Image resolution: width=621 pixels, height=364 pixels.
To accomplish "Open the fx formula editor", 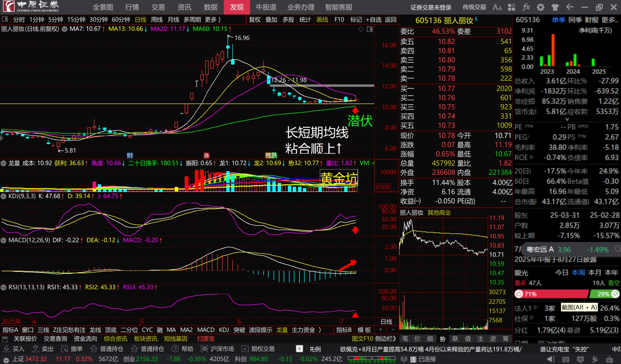I will coord(526,7).
